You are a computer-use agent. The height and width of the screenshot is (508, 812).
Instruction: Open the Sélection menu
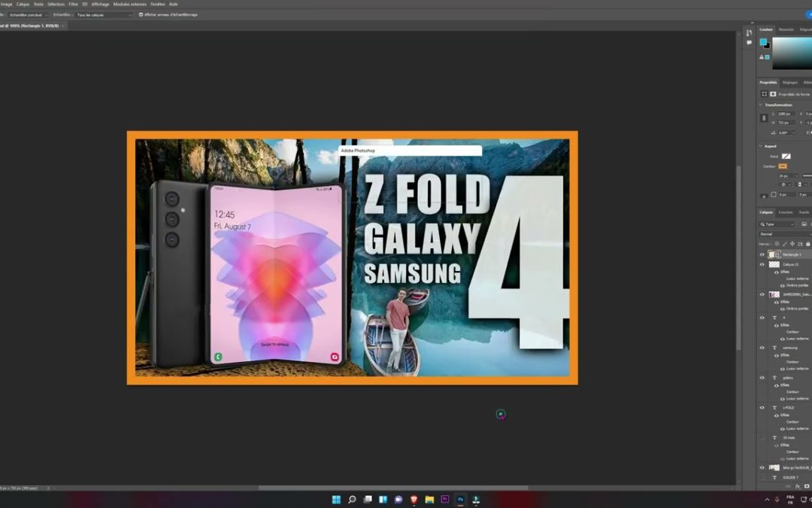click(x=56, y=5)
